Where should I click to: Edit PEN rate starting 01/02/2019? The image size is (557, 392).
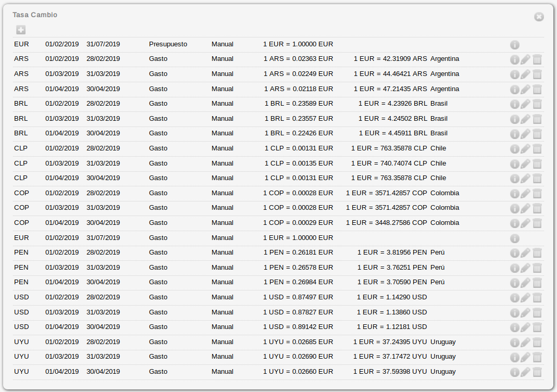[x=525, y=253]
